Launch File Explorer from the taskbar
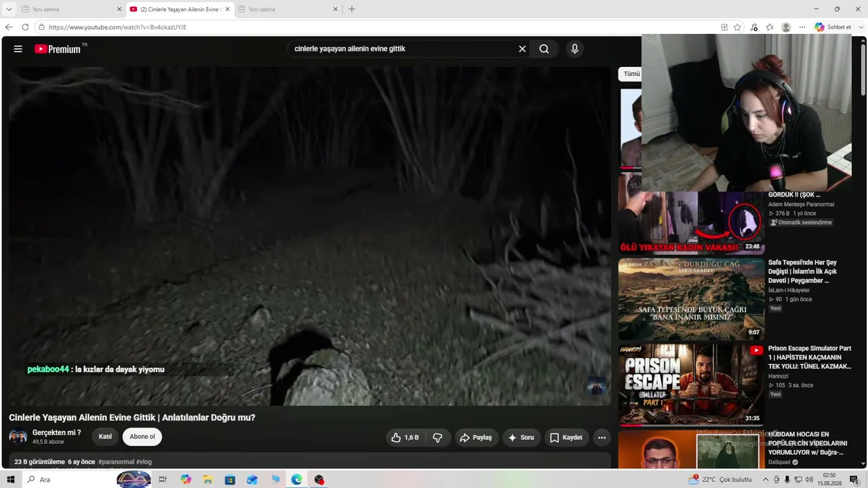The width and height of the screenshot is (868, 488). pos(208,480)
